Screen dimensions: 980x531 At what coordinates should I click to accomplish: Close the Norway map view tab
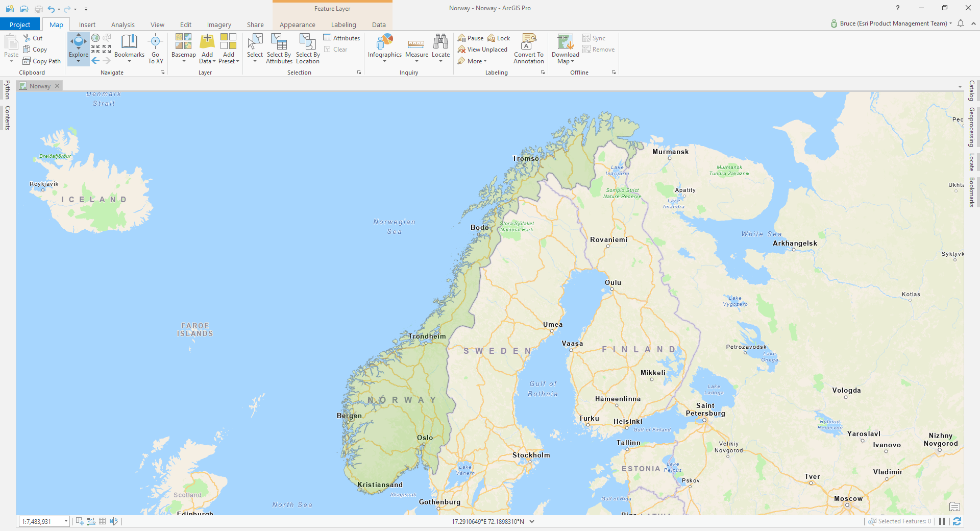(x=57, y=86)
